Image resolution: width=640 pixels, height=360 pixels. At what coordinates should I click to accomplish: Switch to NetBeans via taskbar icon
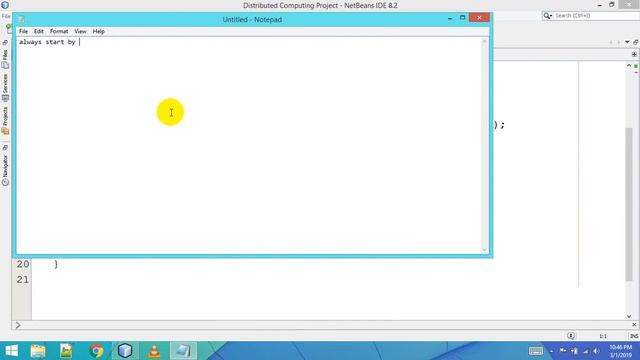click(x=125, y=351)
